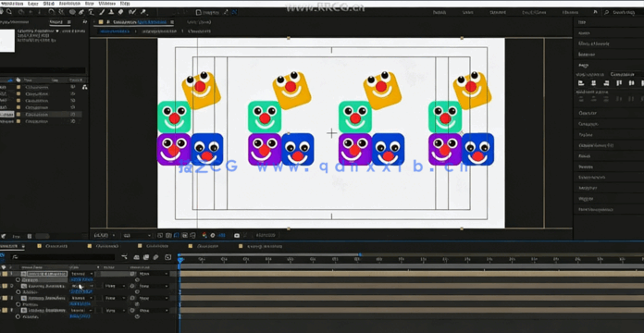Open track matte dropdown for layer 4
This screenshot has width=644, height=333.
point(115,311)
